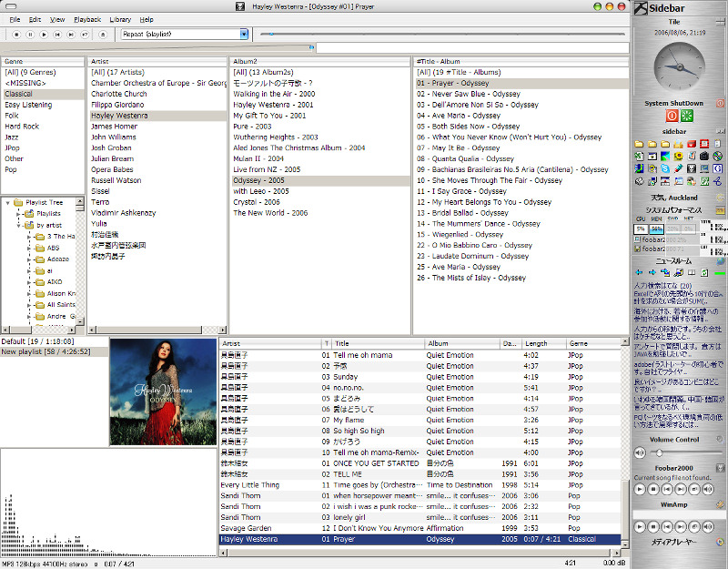Click the Open/eject button in the toolbar

click(x=103, y=35)
